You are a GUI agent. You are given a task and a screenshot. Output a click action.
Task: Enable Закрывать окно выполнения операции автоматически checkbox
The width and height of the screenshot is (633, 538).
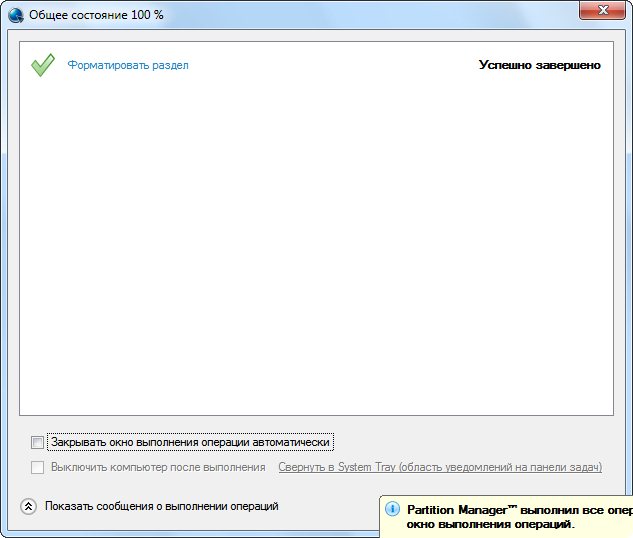(37, 442)
